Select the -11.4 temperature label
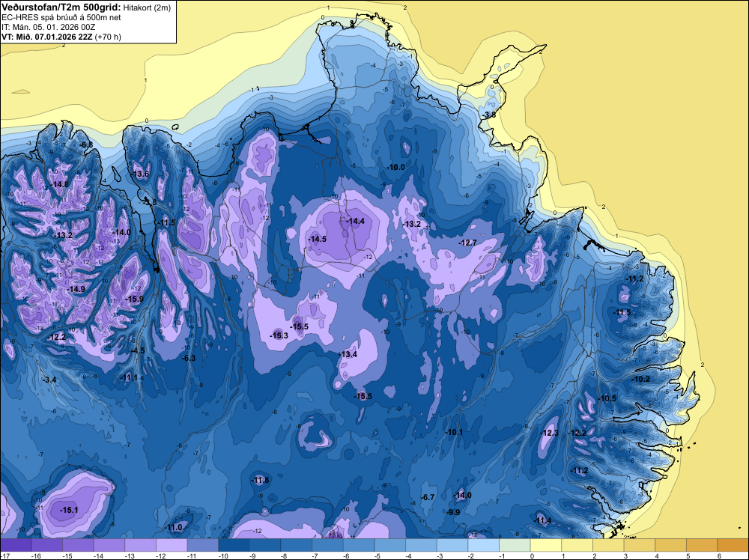The image size is (749, 560). [x=542, y=520]
